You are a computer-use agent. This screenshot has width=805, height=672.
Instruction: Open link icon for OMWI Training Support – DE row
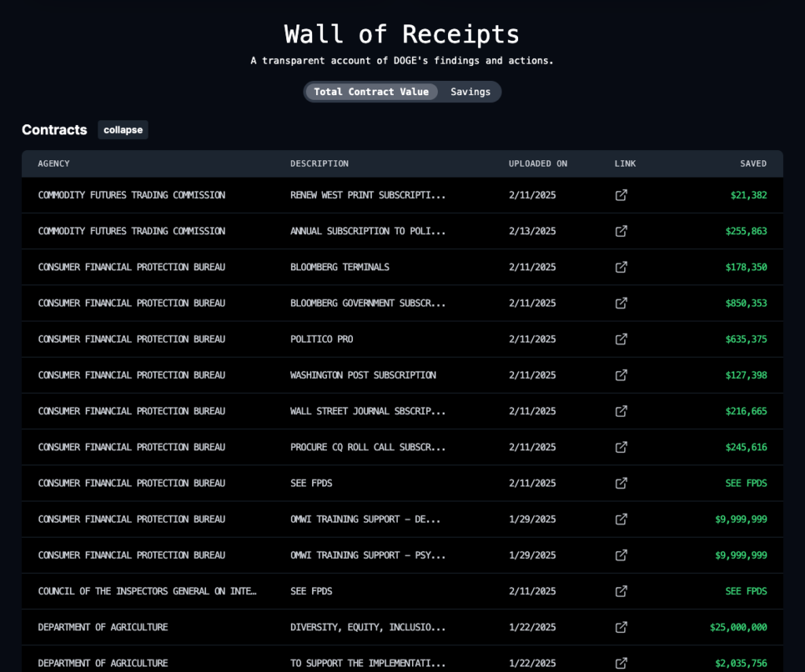(621, 519)
